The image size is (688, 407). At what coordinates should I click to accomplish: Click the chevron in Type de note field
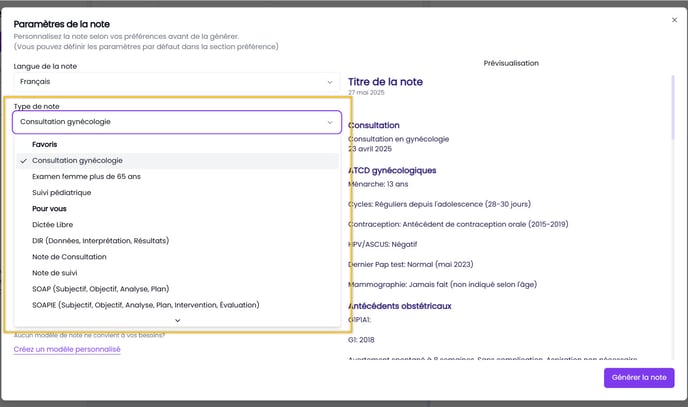point(330,122)
